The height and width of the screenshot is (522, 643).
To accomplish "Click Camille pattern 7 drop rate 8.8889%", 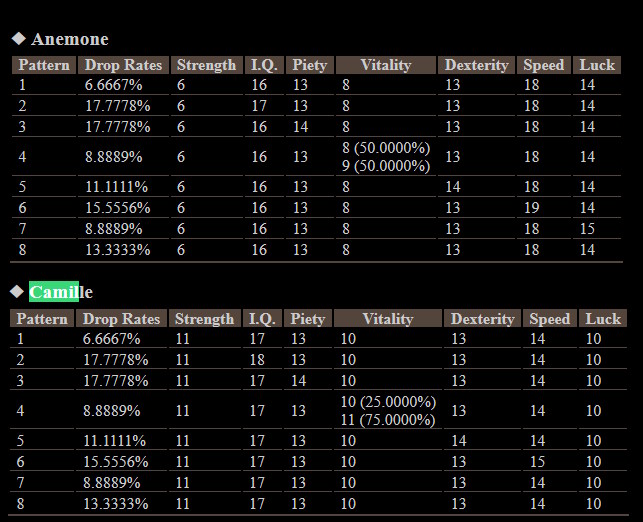I will click(112, 482).
